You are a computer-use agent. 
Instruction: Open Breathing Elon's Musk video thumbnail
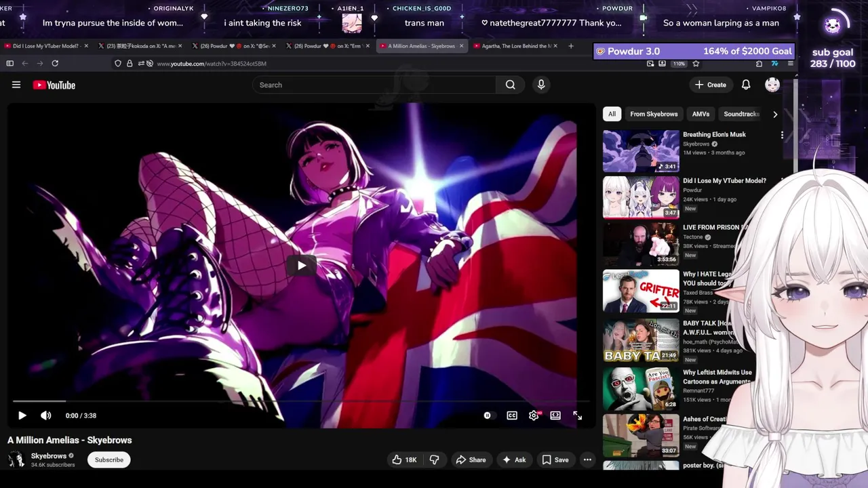pyautogui.click(x=641, y=151)
